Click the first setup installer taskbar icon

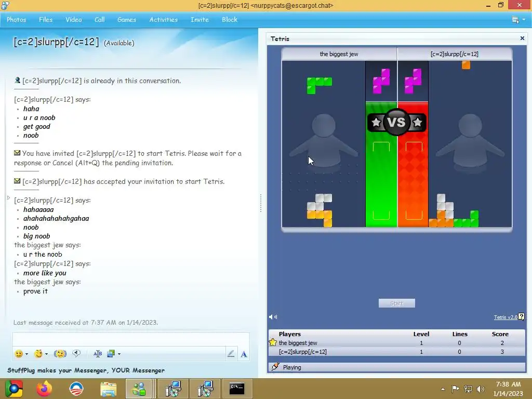[x=174, y=389]
